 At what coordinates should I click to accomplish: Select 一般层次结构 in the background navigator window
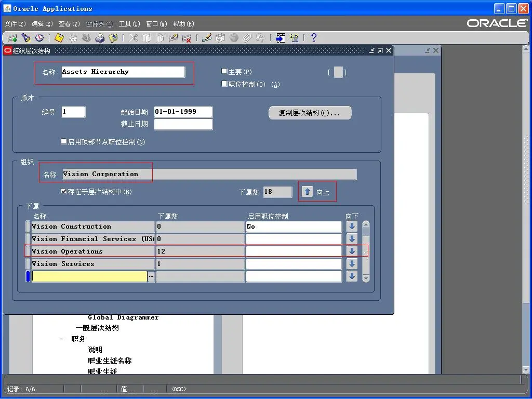pyautogui.click(x=97, y=328)
